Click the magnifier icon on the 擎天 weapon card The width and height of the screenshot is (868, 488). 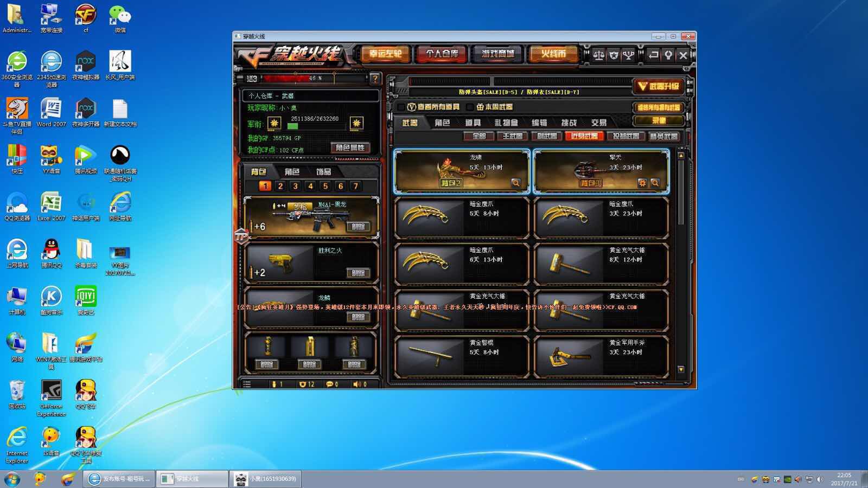655,183
